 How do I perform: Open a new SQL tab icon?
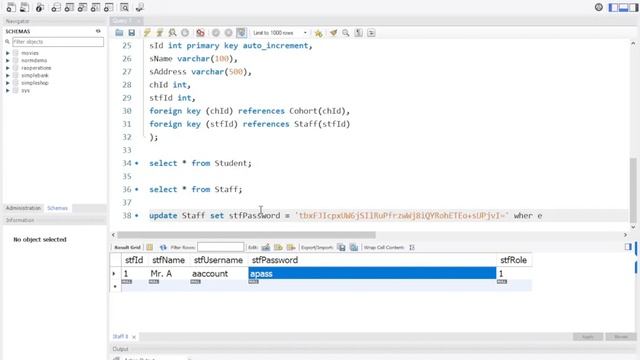pyautogui.click(x=11, y=7)
